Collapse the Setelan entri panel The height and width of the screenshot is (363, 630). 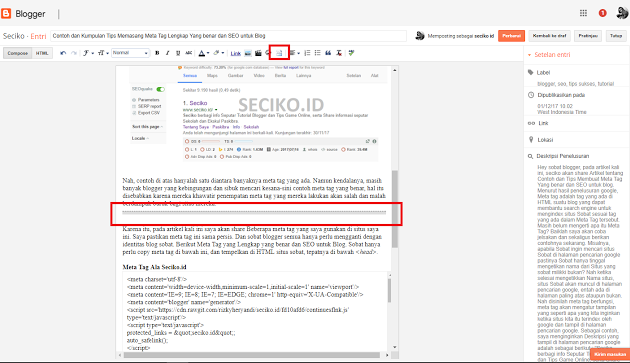coord(549,55)
